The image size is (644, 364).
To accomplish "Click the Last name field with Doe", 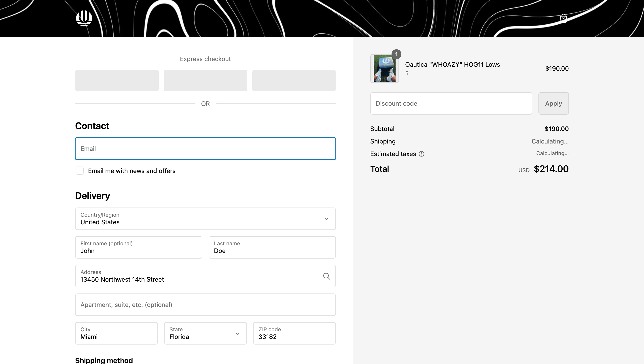I will pyautogui.click(x=272, y=247).
